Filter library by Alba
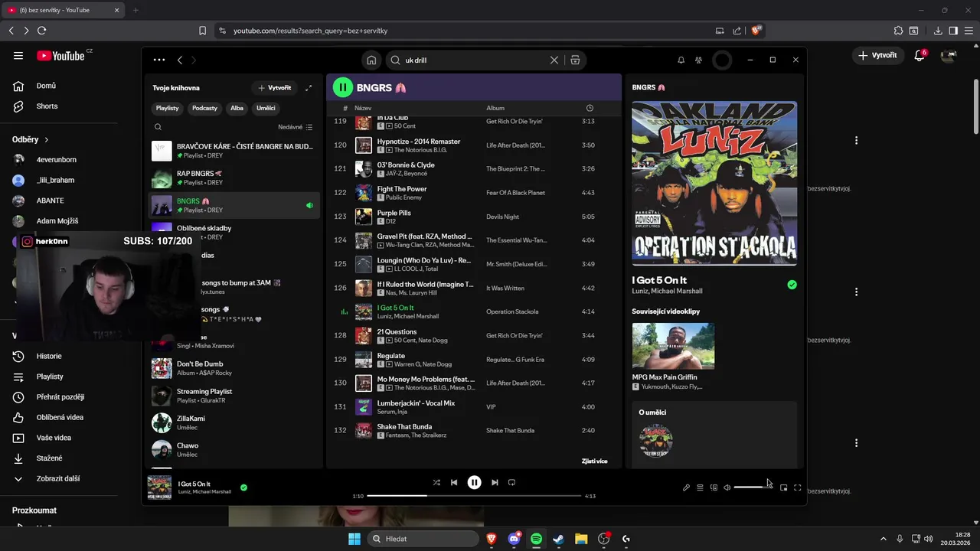 [x=237, y=108]
